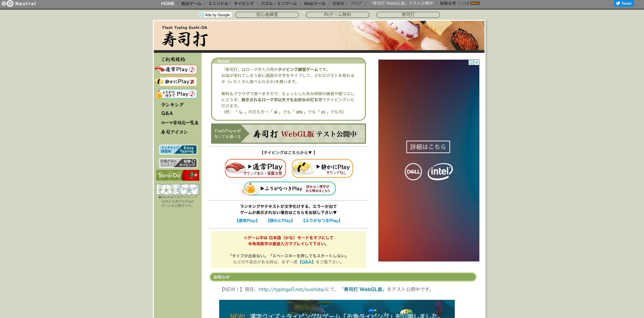This screenshot has height=318, width=644.
Task: Click the Tweet button
Action: pyautogui.click(x=623, y=3)
